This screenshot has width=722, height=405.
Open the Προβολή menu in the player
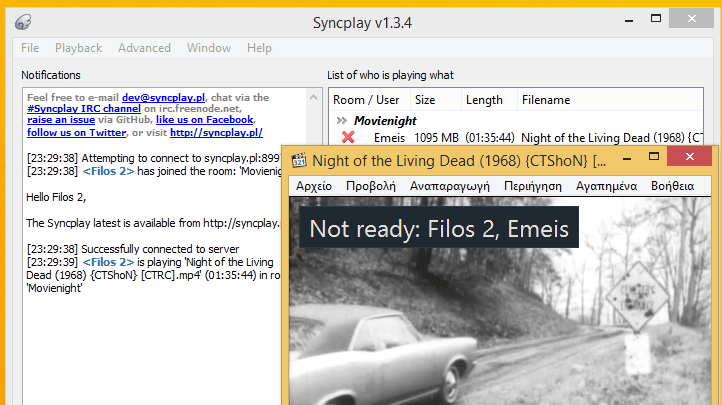coord(371,186)
